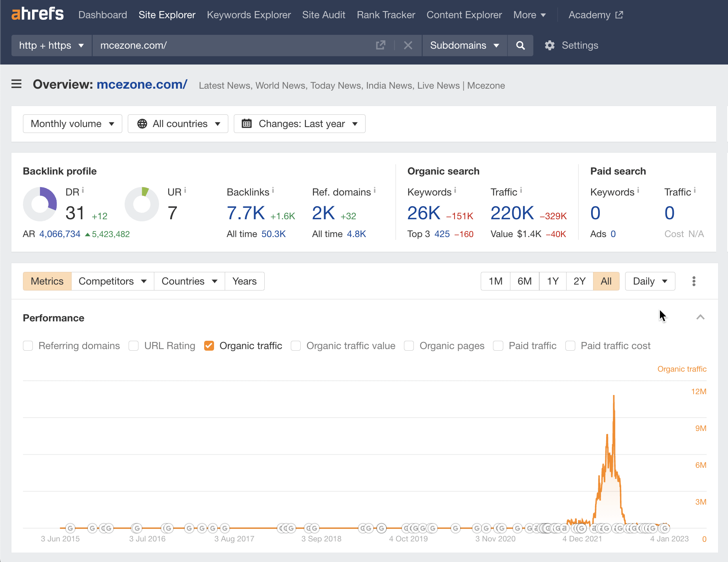Click the Google update marker near 3 Jun 2015
The height and width of the screenshot is (562, 728).
tap(70, 528)
